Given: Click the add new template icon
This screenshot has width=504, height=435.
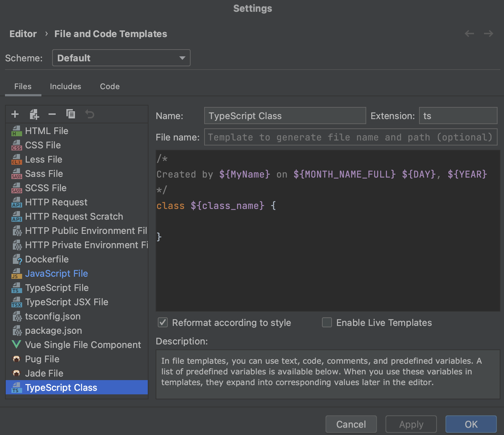Looking at the screenshot, I should coord(15,114).
